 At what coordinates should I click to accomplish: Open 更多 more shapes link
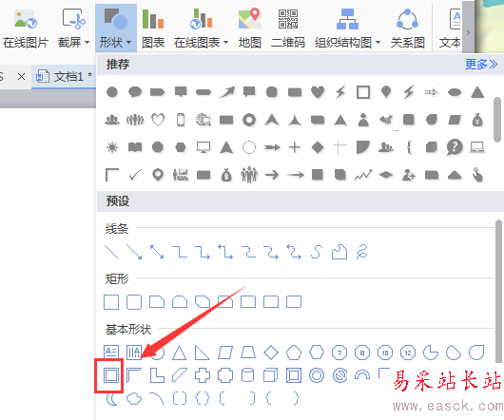click(x=481, y=65)
